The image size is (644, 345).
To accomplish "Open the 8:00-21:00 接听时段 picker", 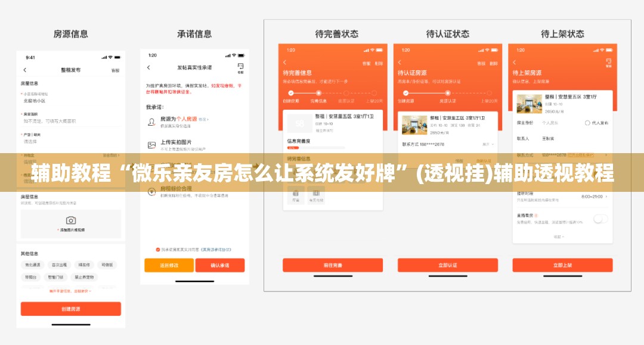I will [x=594, y=197].
